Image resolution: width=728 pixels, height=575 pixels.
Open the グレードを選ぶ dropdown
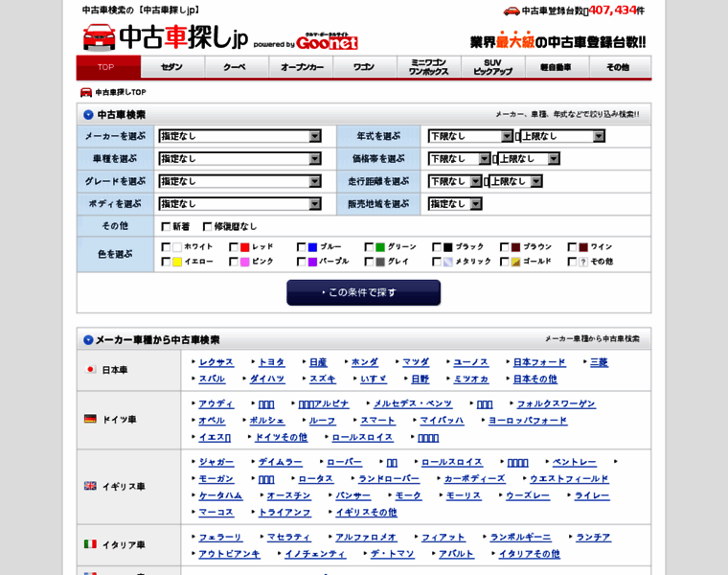[240, 181]
